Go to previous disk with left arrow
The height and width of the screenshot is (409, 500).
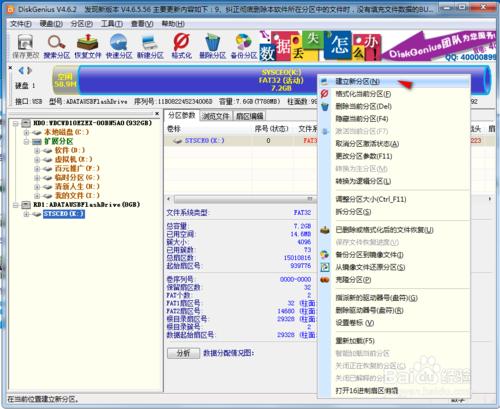(21, 70)
